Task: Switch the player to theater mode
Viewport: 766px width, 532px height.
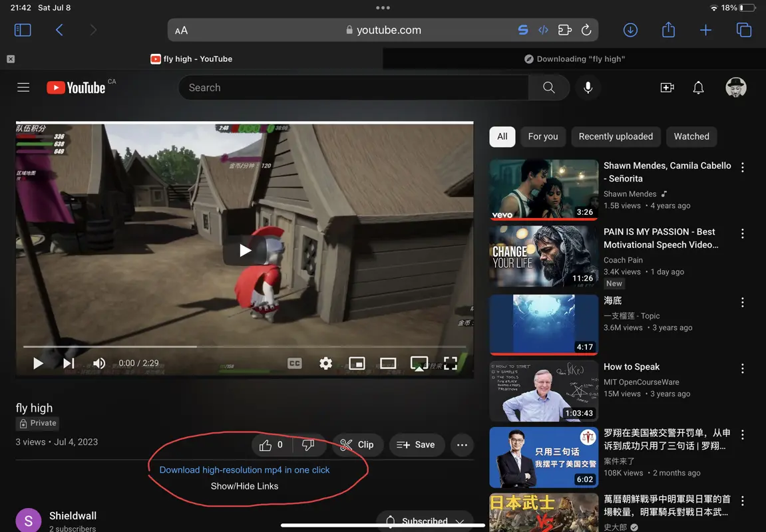Action: tap(388, 363)
